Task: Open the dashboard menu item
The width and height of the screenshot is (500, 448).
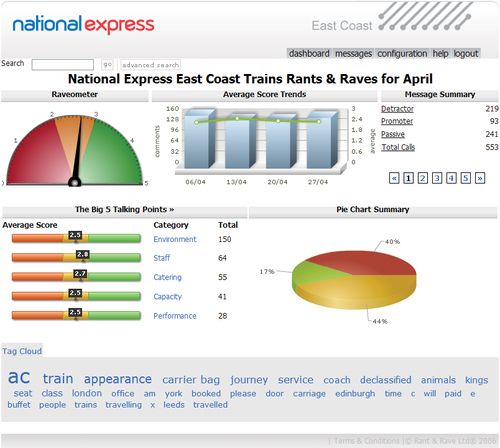Action: [x=309, y=53]
